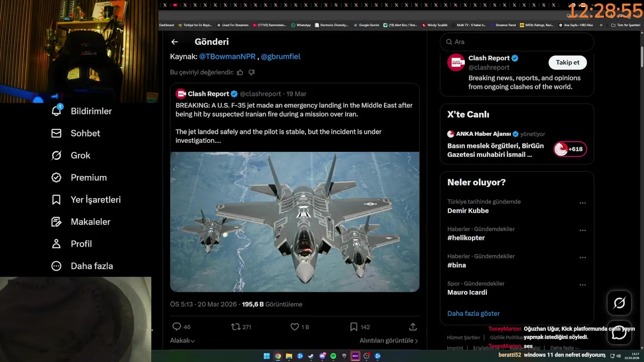644x362 pixels.
Task: Open Sohbet messages in the sidebar
Action: pyautogui.click(x=75, y=133)
